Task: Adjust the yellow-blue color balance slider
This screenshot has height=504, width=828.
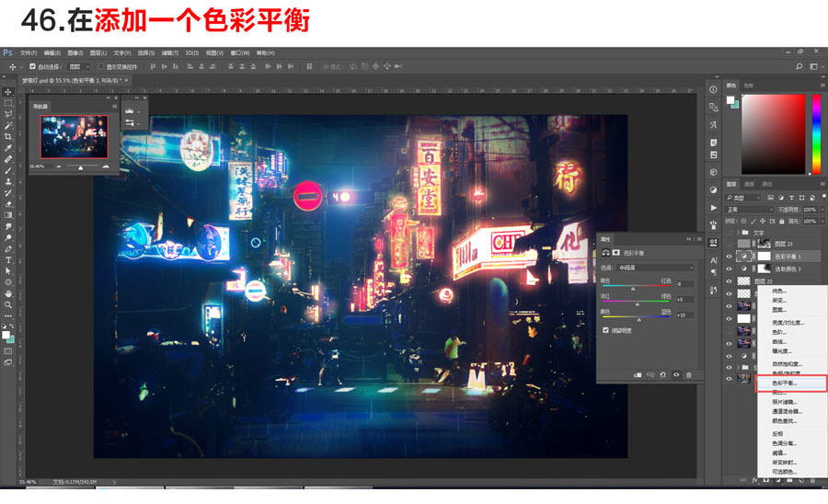Action: point(639,319)
